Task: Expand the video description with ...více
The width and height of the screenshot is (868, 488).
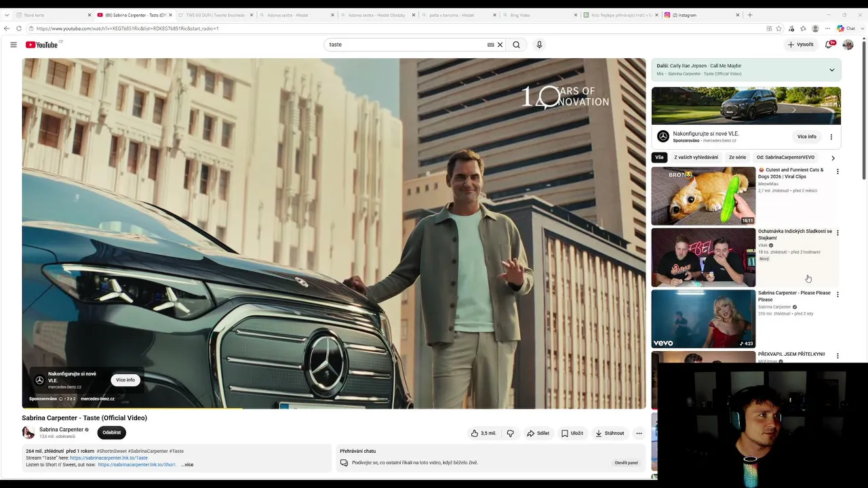Action: tap(187, 465)
